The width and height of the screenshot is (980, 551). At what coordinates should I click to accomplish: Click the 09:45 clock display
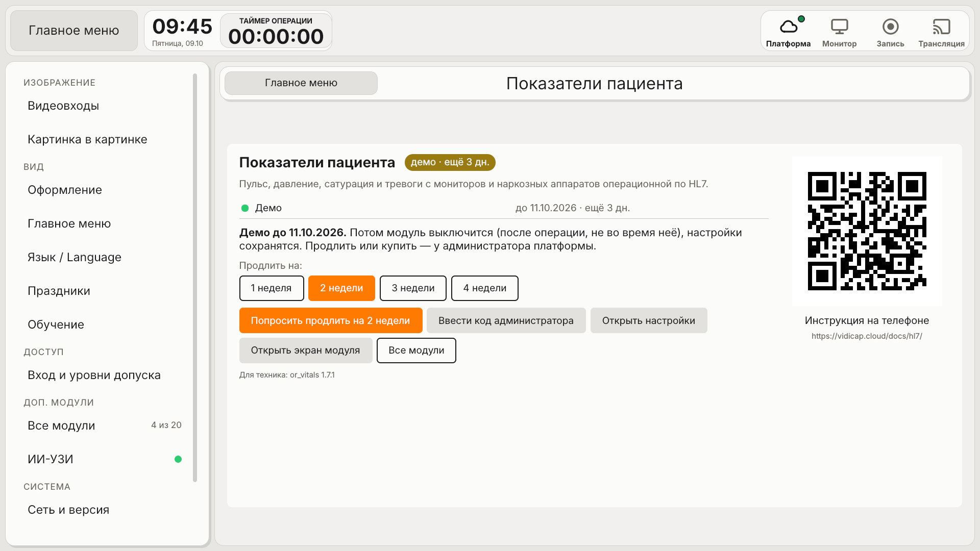[x=182, y=27]
